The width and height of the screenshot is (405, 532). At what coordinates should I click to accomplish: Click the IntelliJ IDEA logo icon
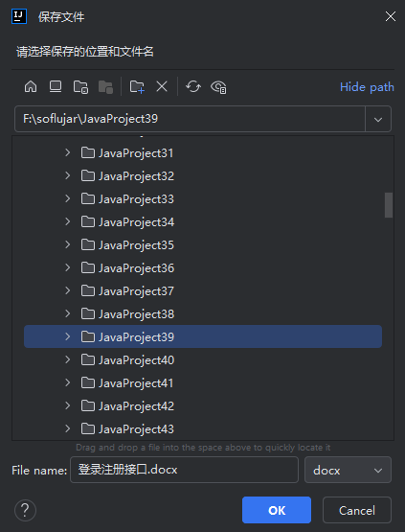point(19,16)
